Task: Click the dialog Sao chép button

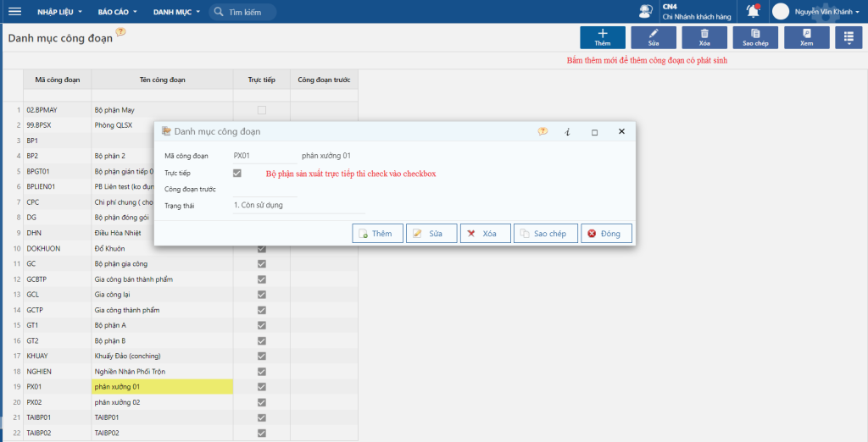Action: click(546, 234)
